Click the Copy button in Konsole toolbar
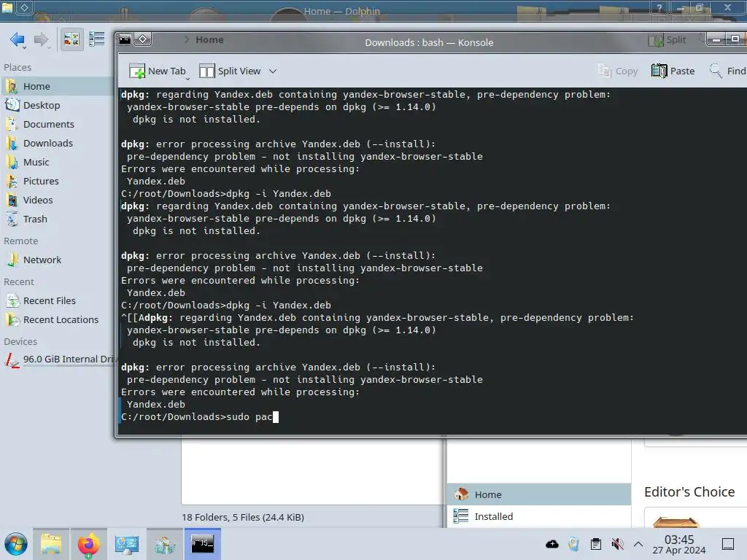 (x=618, y=71)
